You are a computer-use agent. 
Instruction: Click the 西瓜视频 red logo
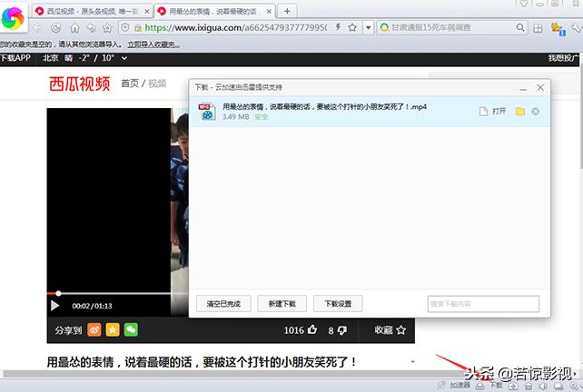(80, 83)
